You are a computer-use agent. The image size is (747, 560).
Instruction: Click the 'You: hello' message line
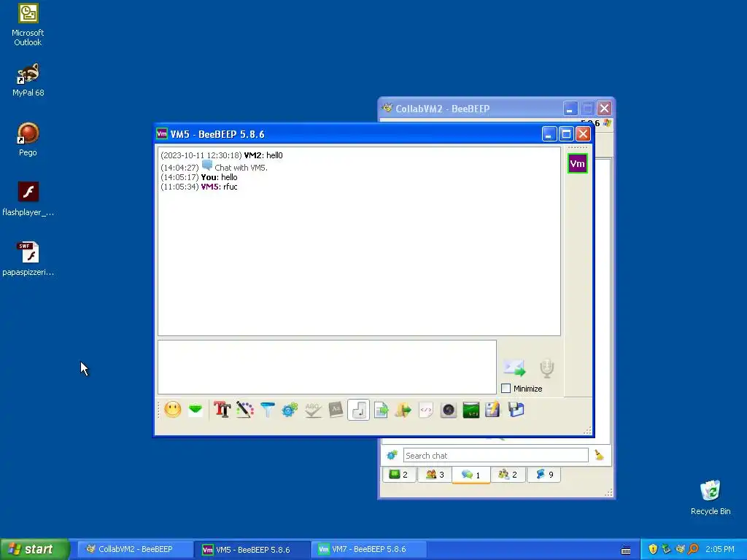(x=199, y=177)
